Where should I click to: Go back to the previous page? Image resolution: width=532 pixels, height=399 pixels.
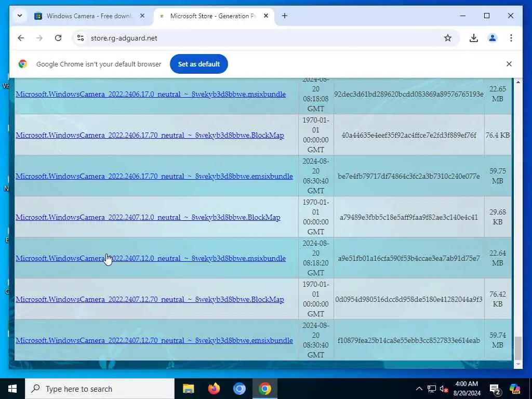coord(21,38)
